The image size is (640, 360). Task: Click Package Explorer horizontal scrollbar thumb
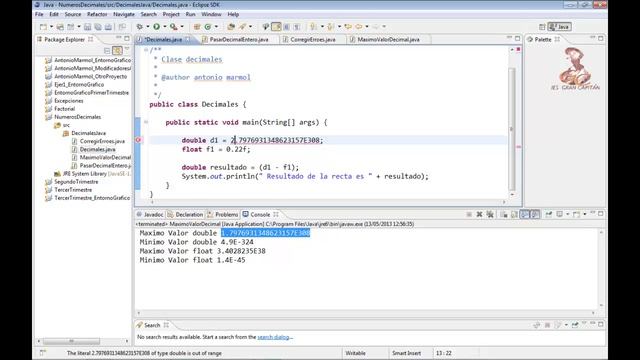tap(71, 341)
